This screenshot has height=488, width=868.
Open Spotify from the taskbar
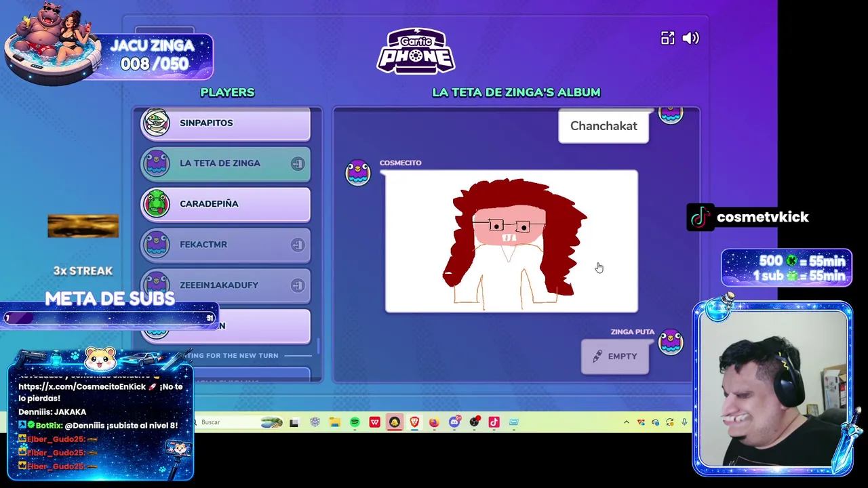(355, 422)
